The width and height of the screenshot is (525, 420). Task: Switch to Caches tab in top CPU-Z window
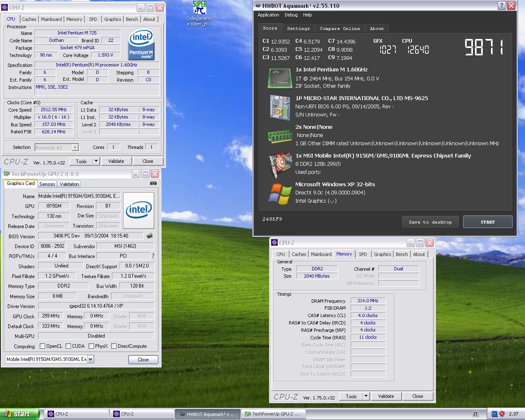tap(29, 19)
